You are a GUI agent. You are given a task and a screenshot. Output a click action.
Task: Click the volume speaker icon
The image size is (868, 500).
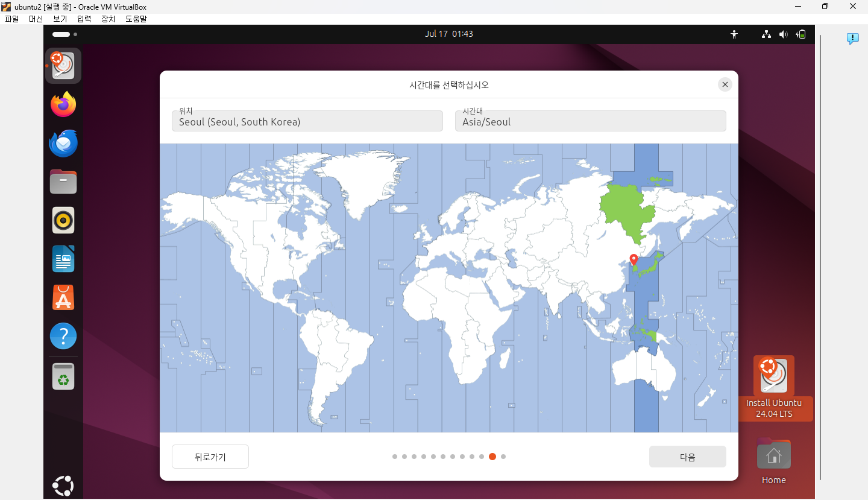[783, 34]
